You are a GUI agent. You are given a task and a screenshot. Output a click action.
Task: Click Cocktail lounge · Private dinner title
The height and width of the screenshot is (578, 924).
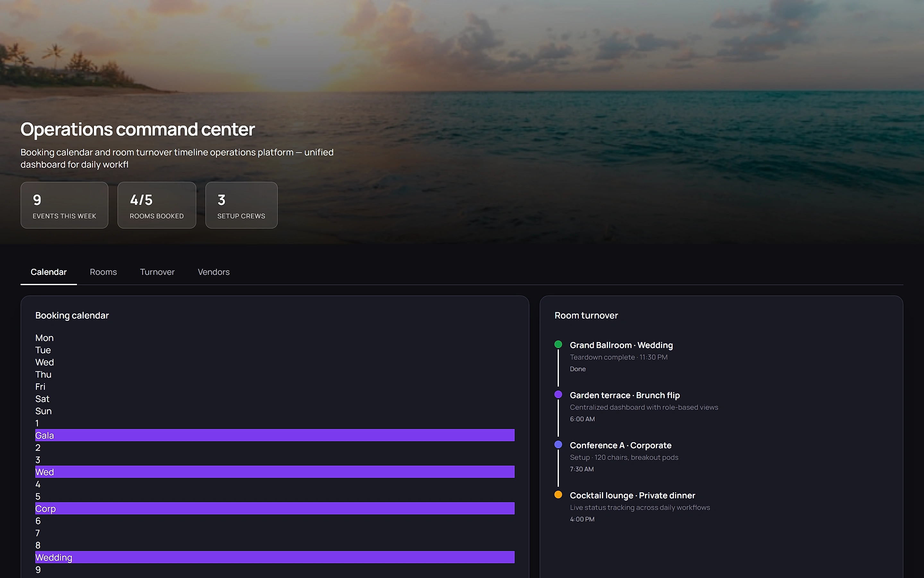pos(632,495)
